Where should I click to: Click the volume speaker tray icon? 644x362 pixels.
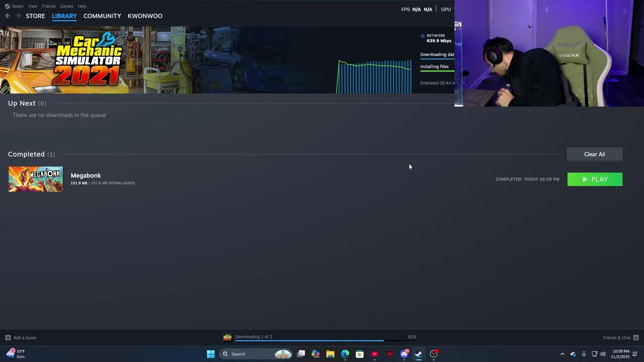pos(603,354)
